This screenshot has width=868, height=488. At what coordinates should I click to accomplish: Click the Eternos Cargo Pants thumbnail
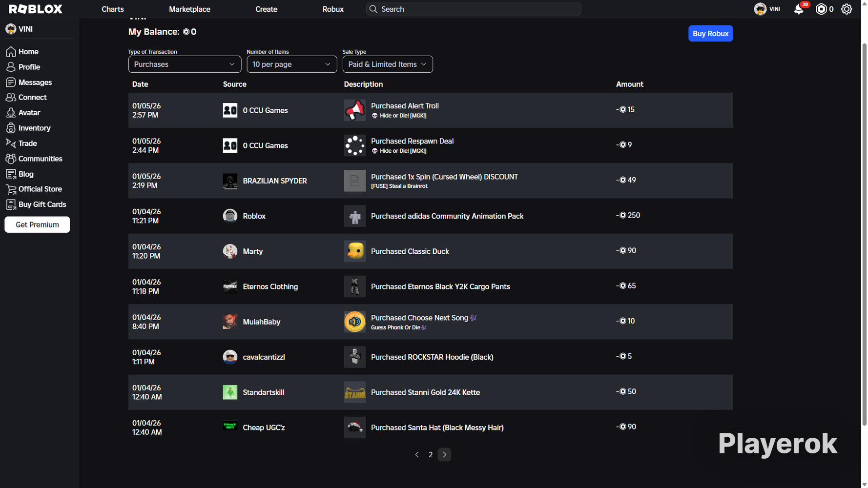(x=355, y=286)
